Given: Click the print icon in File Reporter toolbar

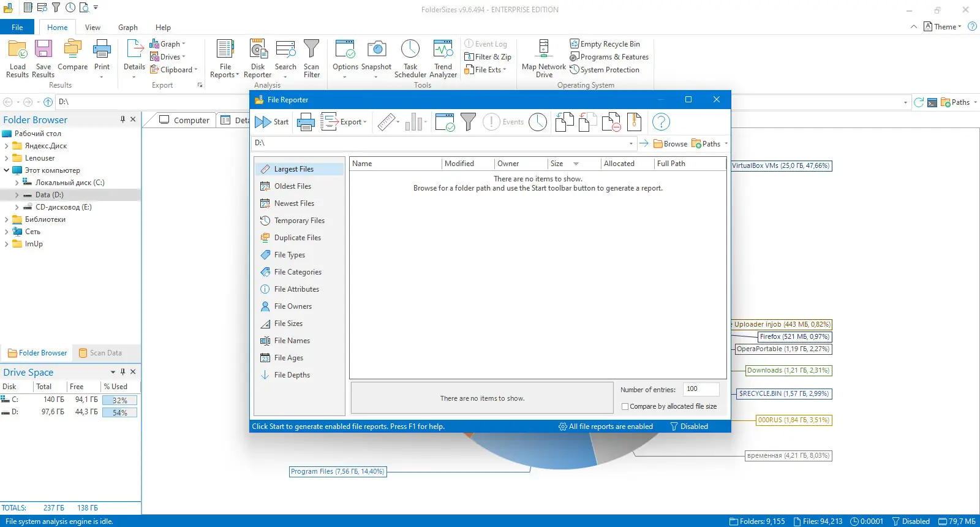Looking at the screenshot, I should [306, 122].
